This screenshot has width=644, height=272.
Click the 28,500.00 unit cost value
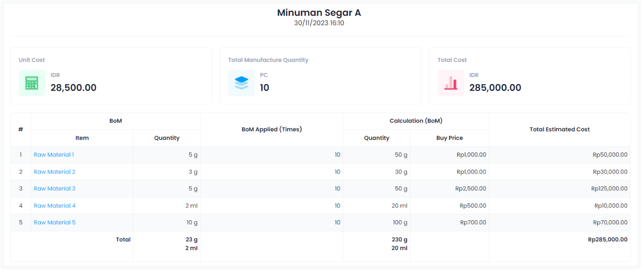(73, 87)
